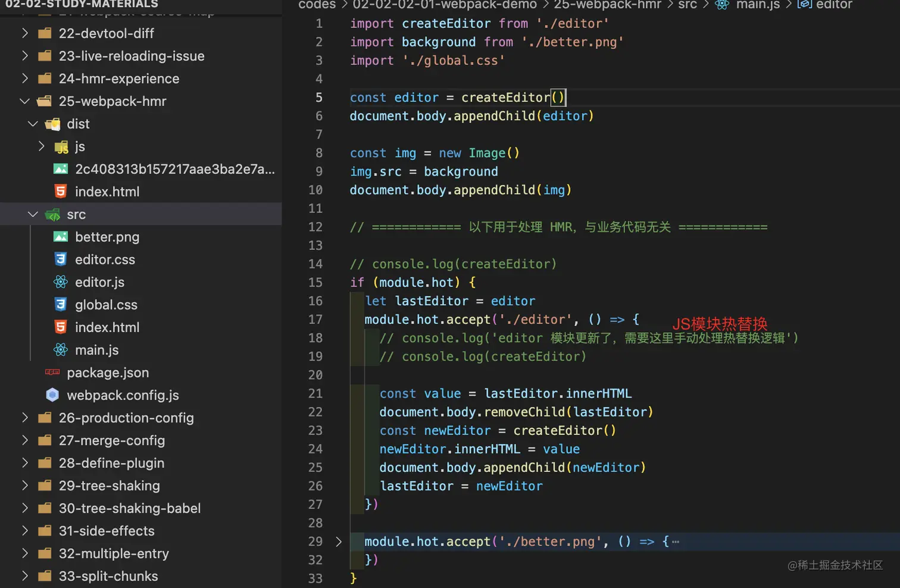
Task: Expand the 23-live-reloading-issue folder chevron
Action: click(x=25, y=56)
